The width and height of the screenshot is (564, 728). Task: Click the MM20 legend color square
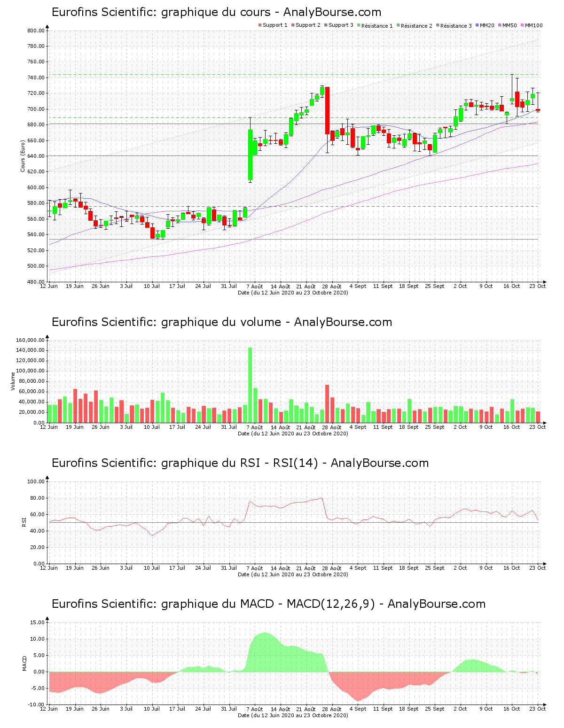pyautogui.click(x=477, y=25)
